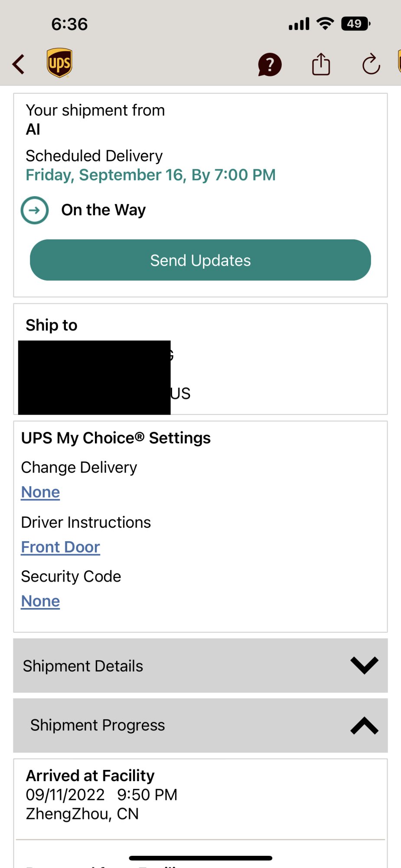Tap the scheduled delivery date text

tap(150, 175)
